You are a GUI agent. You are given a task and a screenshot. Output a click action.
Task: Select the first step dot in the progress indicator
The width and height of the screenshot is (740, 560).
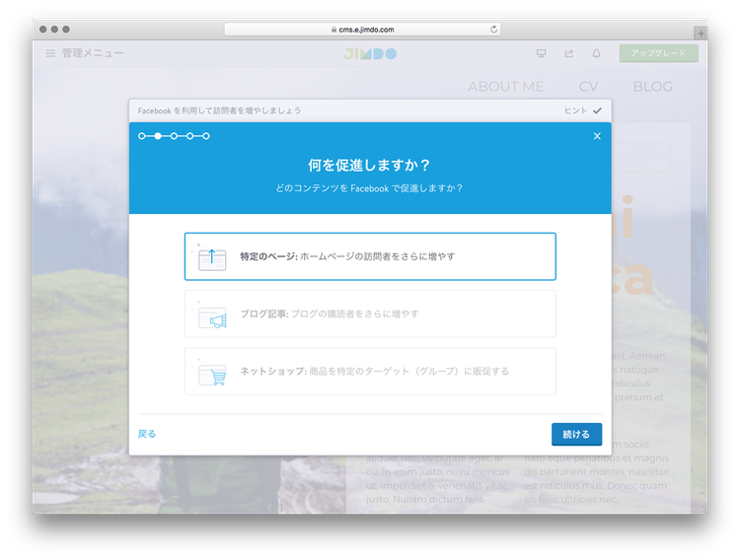(x=141, y=136)
